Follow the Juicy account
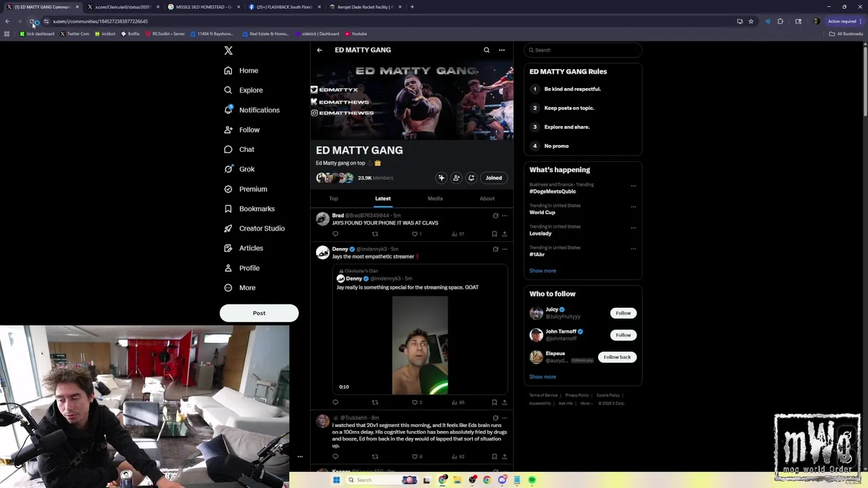Viewport: 868px width, 488px height. tap(623, 313)
